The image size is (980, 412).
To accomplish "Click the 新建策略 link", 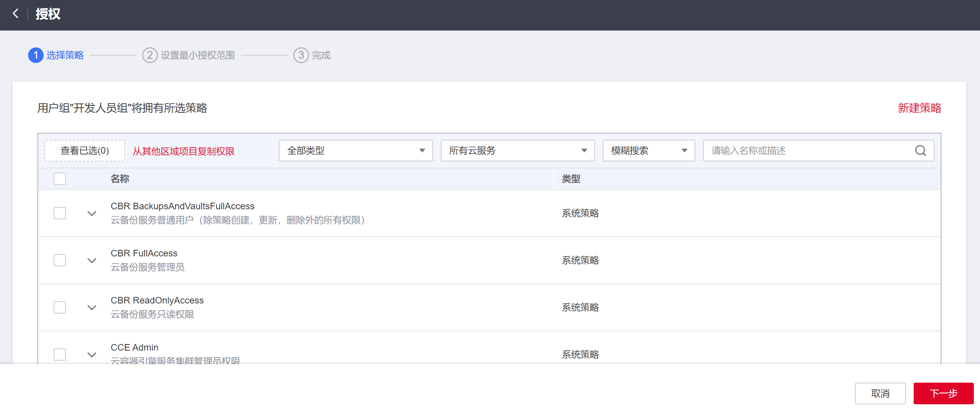I will tap(919, 108).
